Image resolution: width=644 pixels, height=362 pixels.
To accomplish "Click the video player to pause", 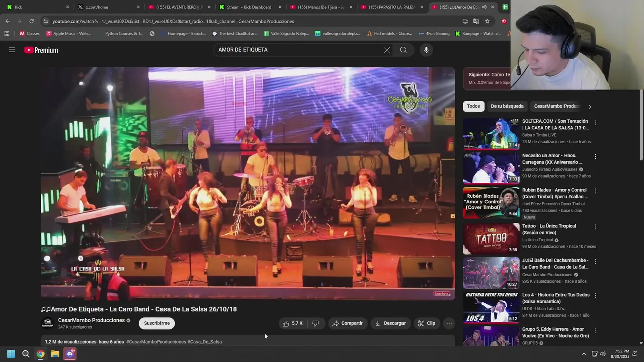I will pyautogui.click(x=248, y=184).
